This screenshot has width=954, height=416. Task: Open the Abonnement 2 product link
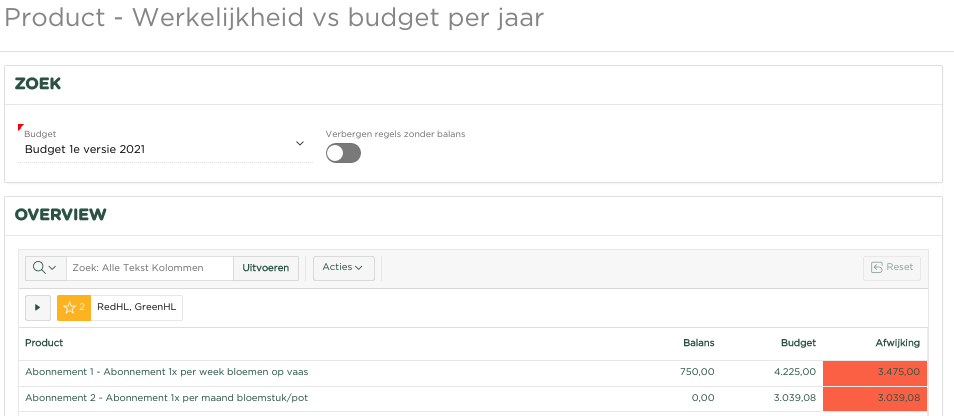tap(166, 398)
